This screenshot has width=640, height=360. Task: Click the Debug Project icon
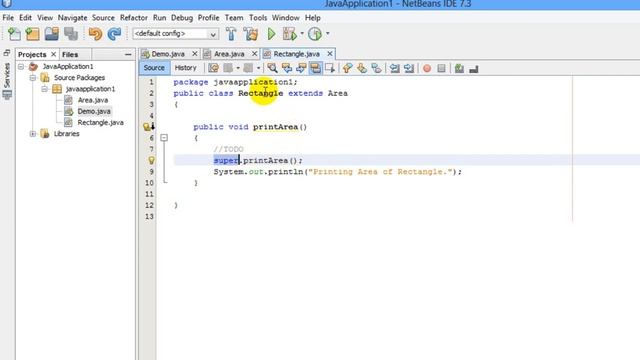point(289,34)
